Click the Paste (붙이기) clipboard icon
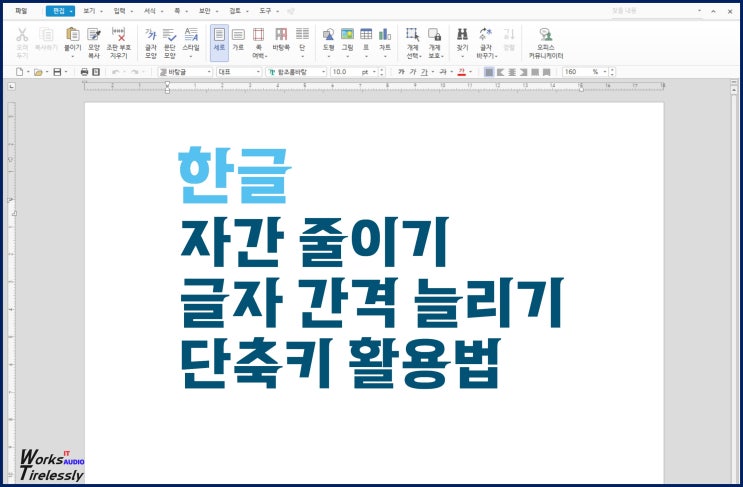The height and width of the screenshot is (487, 743). pos(72,35)
